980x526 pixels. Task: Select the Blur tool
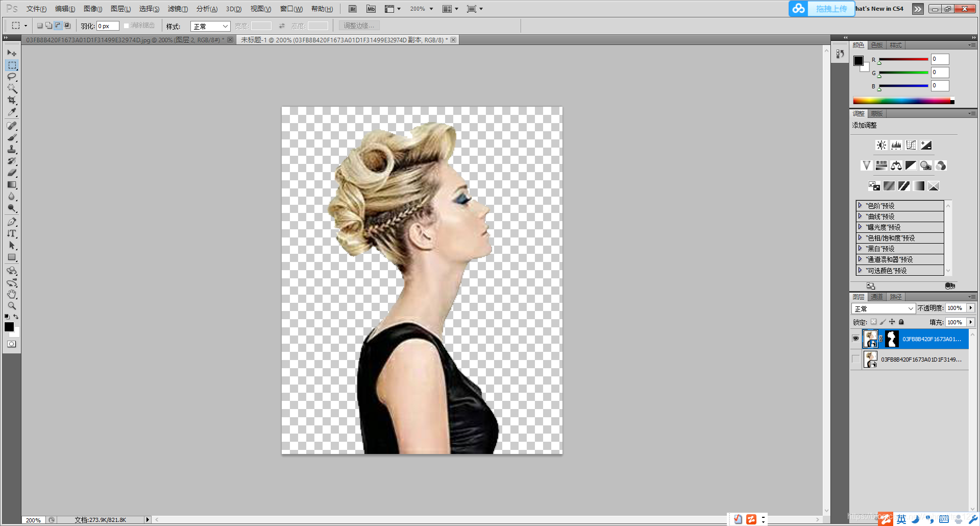(12, 196)
